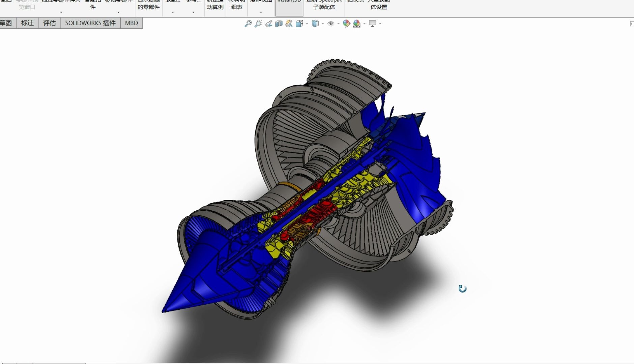Switch to the MBD tab
634x364 pixels.
tap(132, 23)
